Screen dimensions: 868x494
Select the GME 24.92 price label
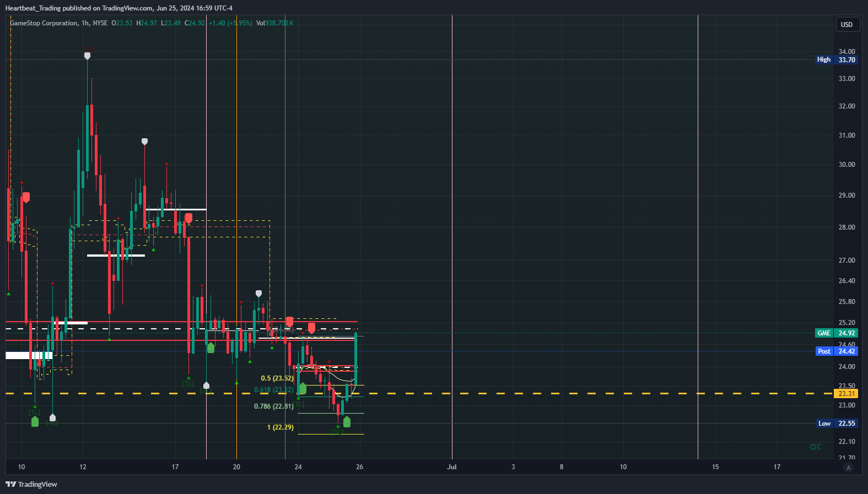point(837,333)
